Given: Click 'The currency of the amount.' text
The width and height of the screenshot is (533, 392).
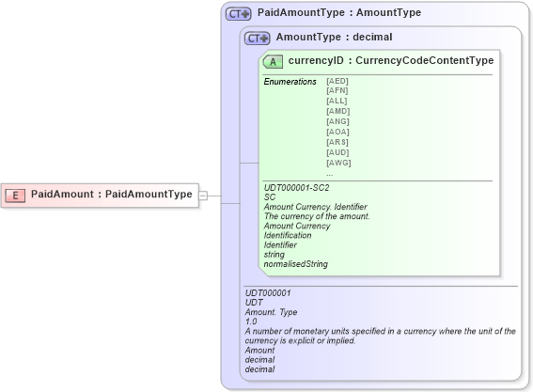Looking at the screenshot, I should [x=317, y=216].
